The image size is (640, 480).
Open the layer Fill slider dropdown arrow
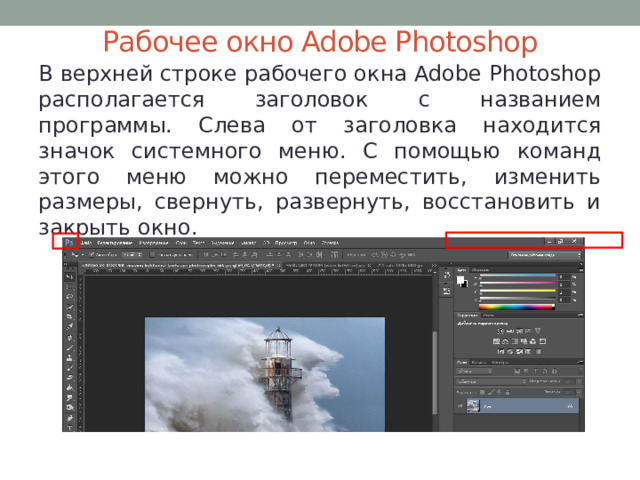tap(578, 392)
